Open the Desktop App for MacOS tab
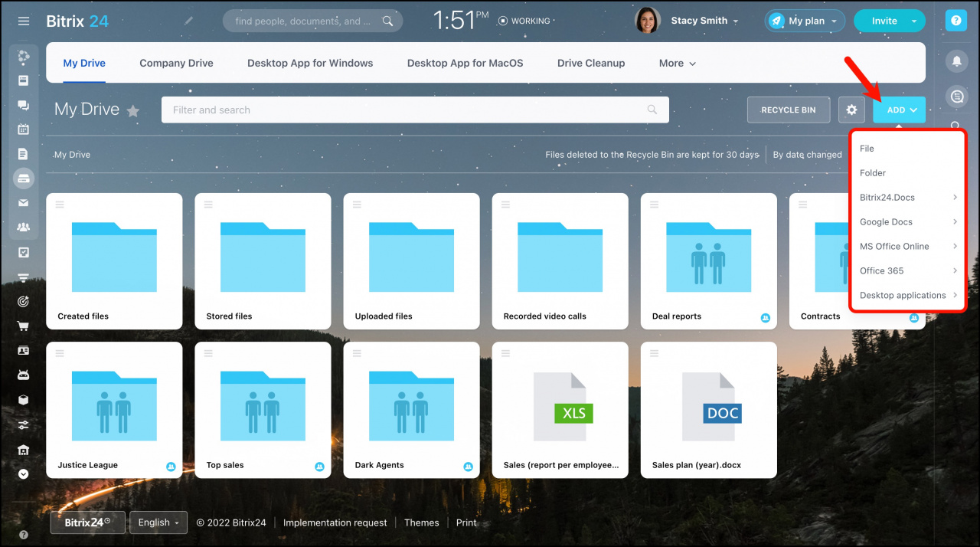Screen dimensions: 980x547 click(x=465, y=63)
